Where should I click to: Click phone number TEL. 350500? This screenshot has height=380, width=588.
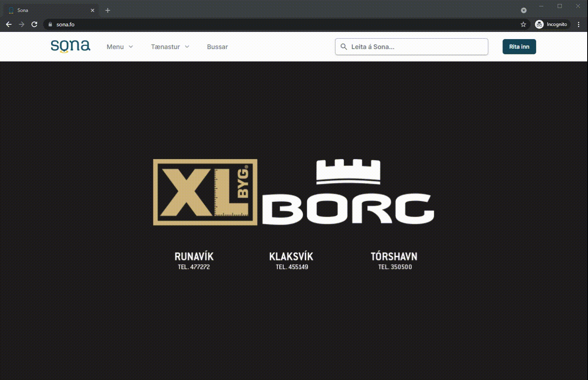(395, 267)
